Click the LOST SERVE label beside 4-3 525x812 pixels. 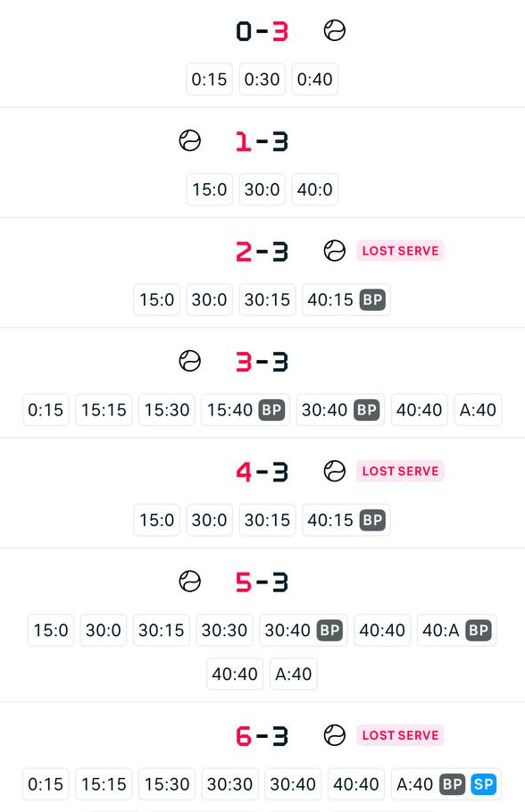400,472
